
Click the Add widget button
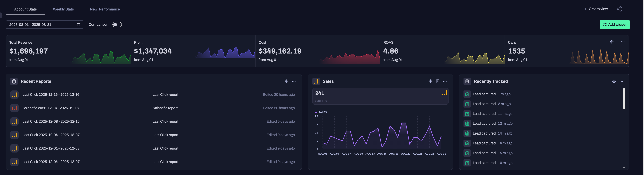(x=615, y=25)
